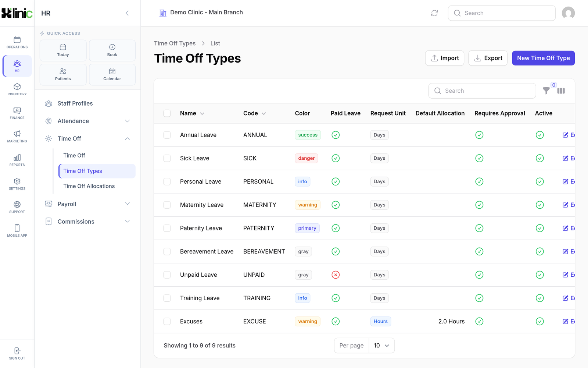This screenshot has width=588, height=368.
Task: Collapse the HR sidebar panel
Action: (127, 13)
